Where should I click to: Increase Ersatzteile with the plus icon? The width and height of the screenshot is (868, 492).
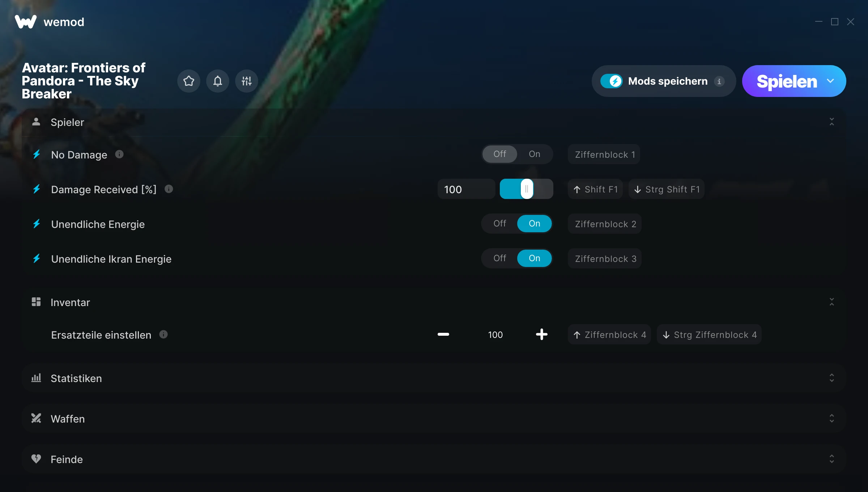(542, 334)
